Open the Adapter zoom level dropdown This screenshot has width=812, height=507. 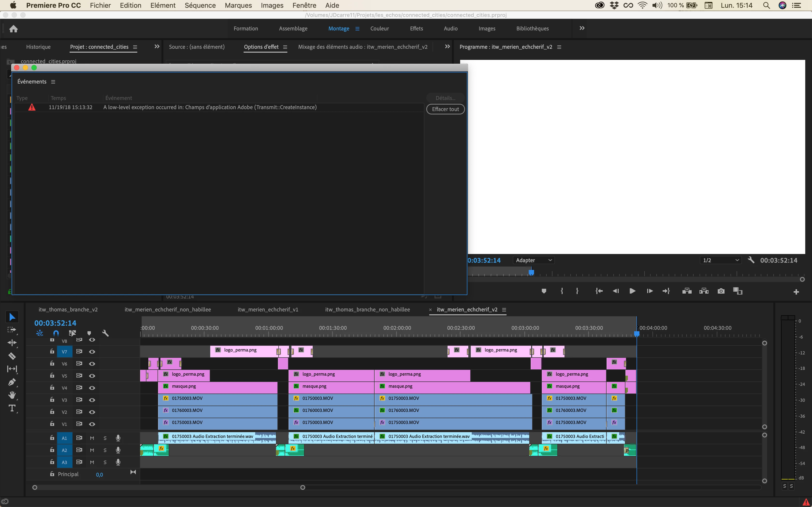pyautogui.click(x=534, y=260)
